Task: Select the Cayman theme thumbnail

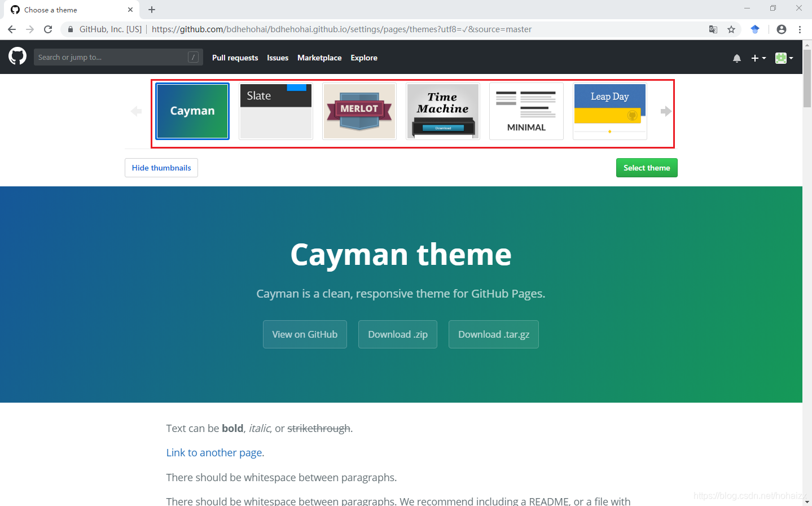Action: click(192, 111)
